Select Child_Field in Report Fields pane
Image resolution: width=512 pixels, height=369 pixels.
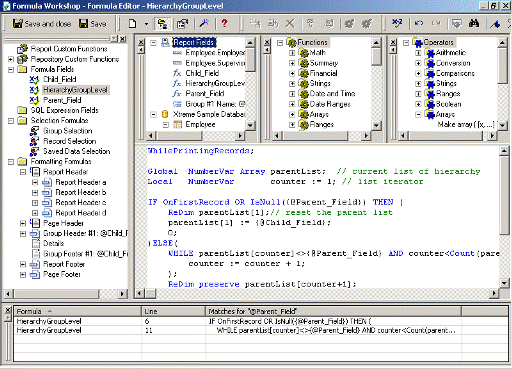(202, 73)
